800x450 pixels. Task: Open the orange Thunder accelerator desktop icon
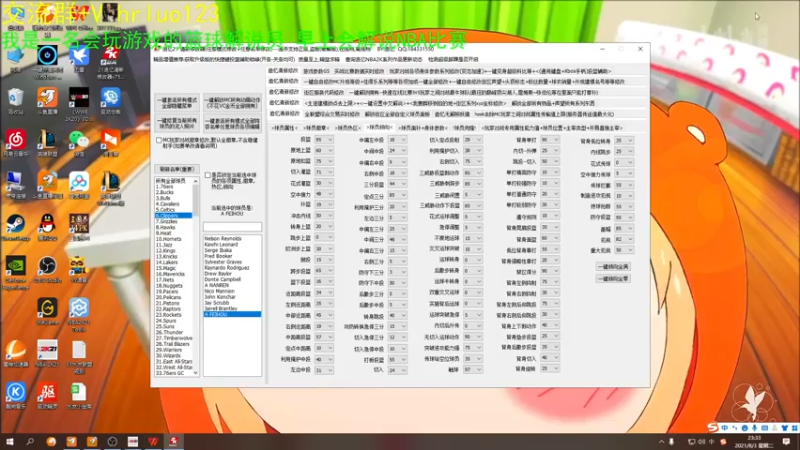(15, 351)
